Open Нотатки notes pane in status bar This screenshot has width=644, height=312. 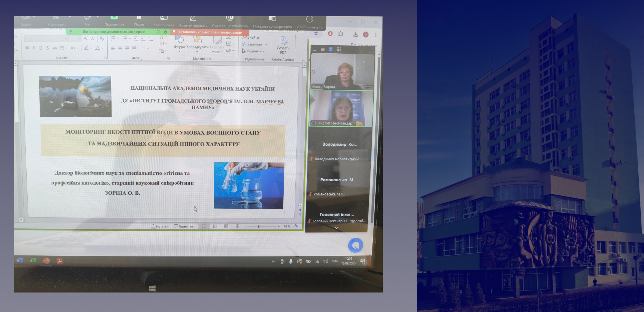[x=160, y=226]
